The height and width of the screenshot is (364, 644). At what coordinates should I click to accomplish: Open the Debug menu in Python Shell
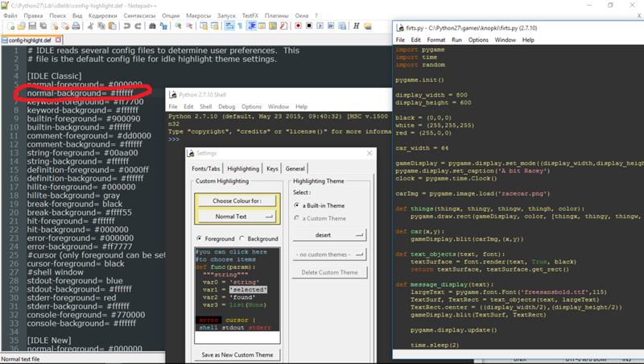[226, 106]
